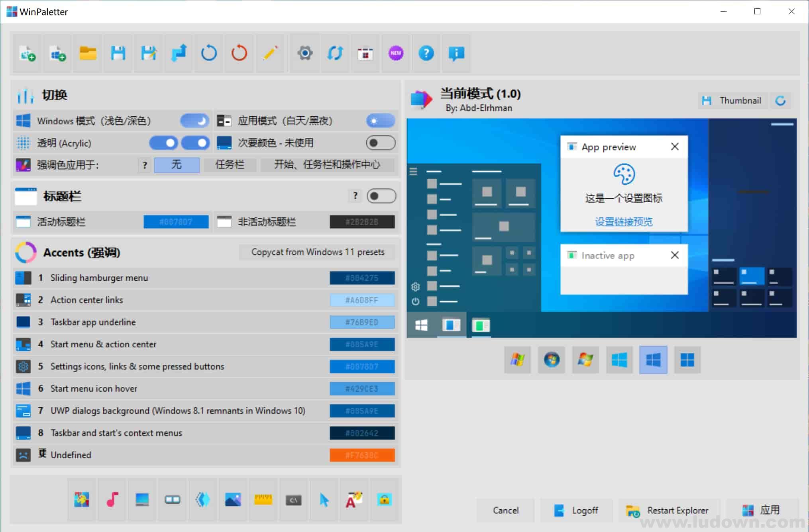Viewport: 809px width, 532px height.
Task: Click the Save theme floppy icon
Action: coord(118,53)
